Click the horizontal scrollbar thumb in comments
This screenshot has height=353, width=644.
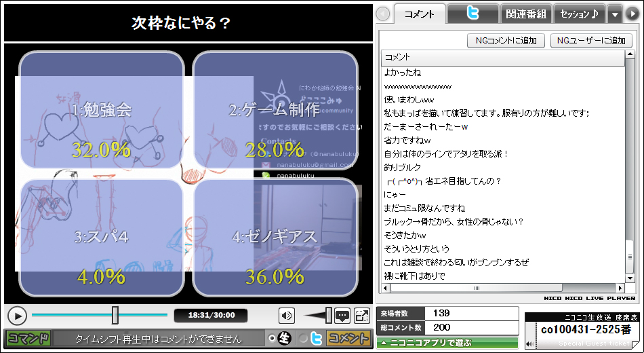[x=477, y=288]
